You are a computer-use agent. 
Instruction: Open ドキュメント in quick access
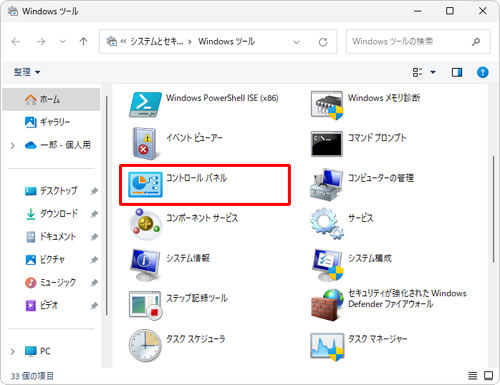point(51,237)
